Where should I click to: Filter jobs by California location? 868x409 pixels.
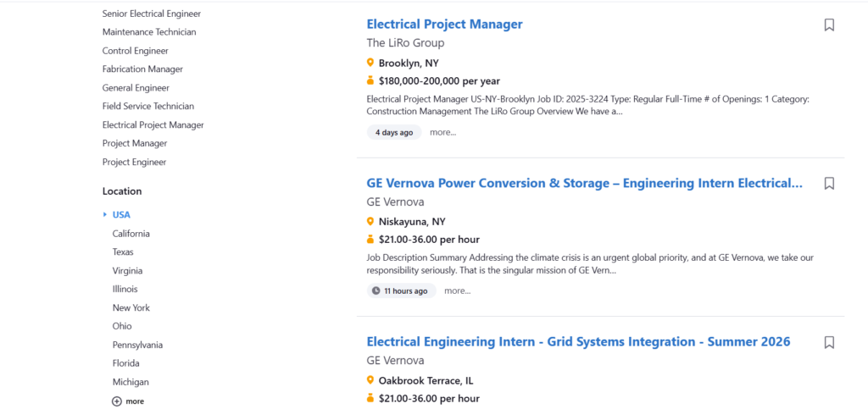[x=131, y=234]
